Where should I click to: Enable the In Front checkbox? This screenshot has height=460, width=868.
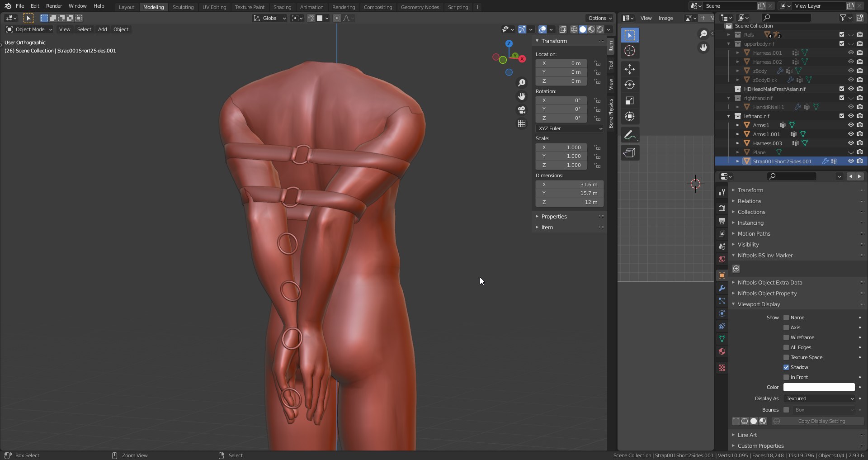(786, 377)
